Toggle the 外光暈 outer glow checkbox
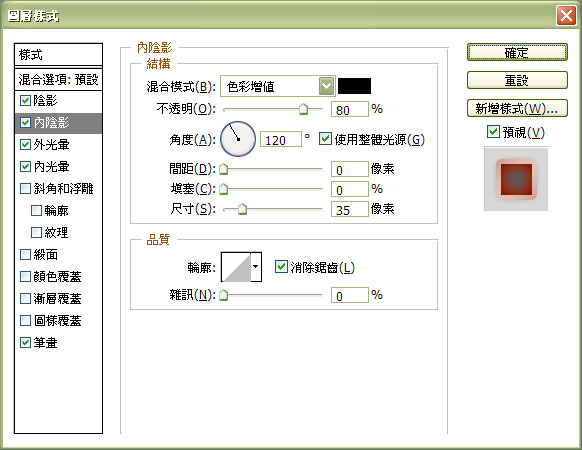This screenshot has height=450, width=582. coord(25,144)
